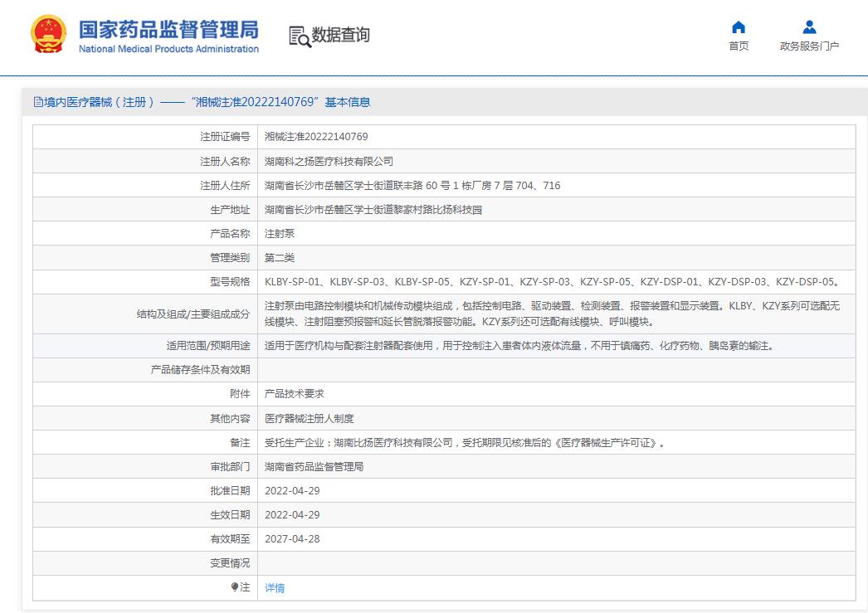
Task: Click the 变更情况 row label
Action: [230, 562]
